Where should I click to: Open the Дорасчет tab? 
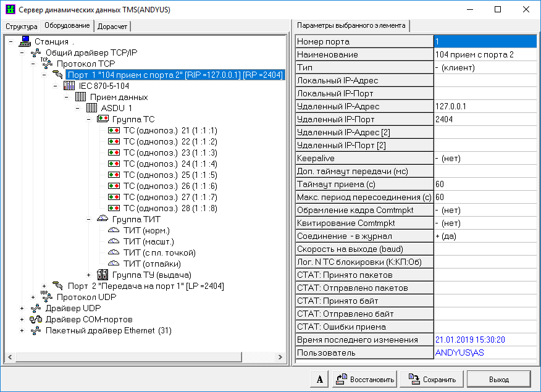click(x=112, y=27)
